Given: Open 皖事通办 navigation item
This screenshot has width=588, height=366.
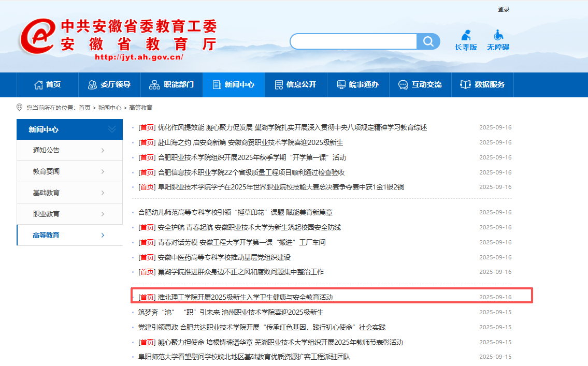Looking at the screenshot, I should [x=357, y=84].
